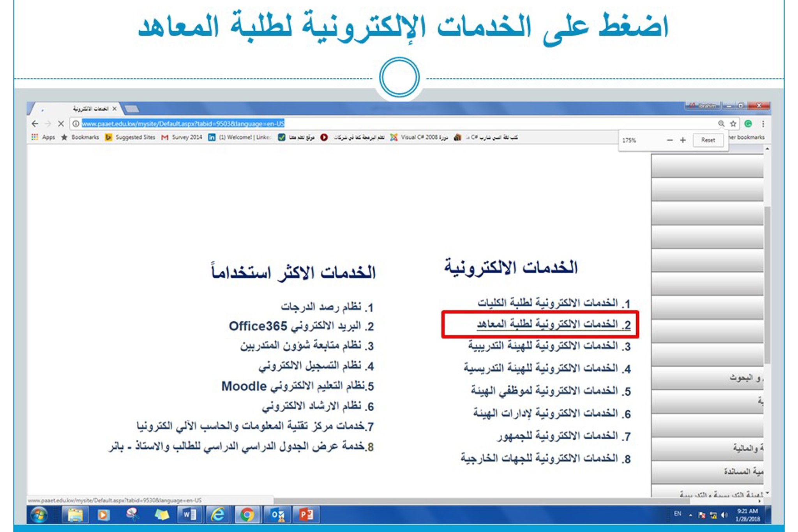Decrease zoom with the minus button

click(x=669, y=140)
